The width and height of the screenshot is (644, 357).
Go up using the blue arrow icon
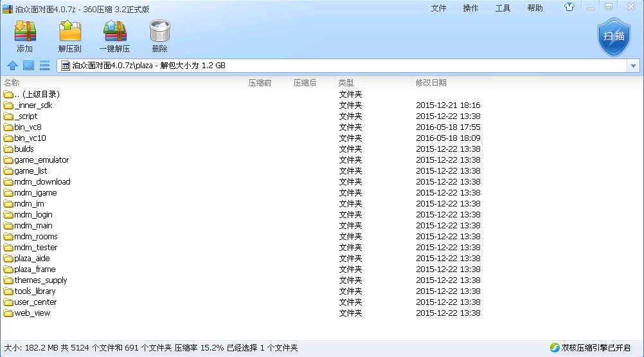tap(12, 66)
